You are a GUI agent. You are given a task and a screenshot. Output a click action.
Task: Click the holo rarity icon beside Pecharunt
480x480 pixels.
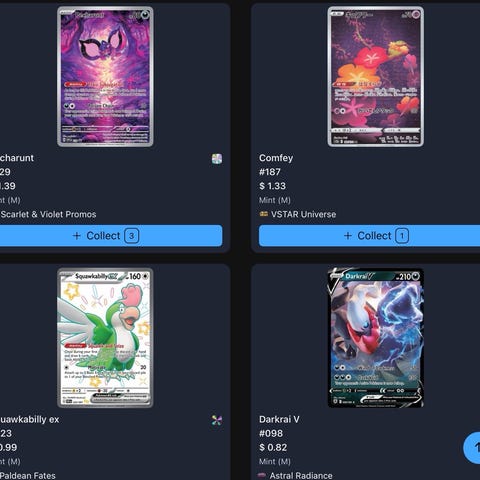click(217, 159)
